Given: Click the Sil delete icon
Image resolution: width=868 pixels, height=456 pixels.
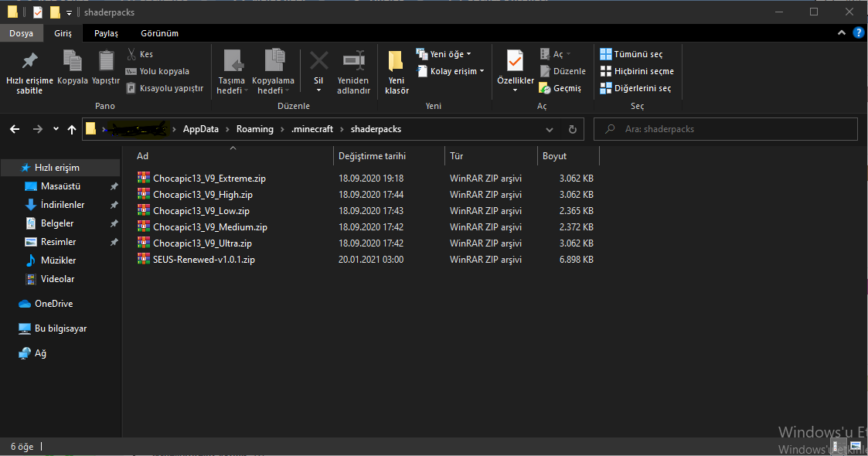Looking at the screenshot, I should coord(318,62).
